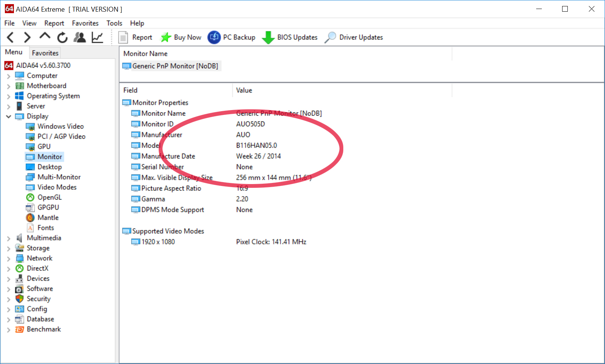Viewport: 605px width, 364px height.
Task: Expand the Server tree node
Action: pyautogui.click(x=9, y=106)
